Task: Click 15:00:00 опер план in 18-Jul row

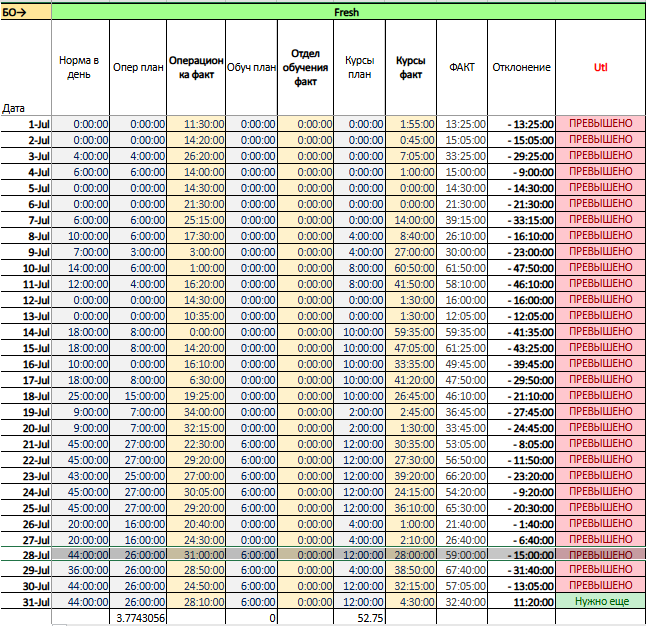Action: coord(138,396)
